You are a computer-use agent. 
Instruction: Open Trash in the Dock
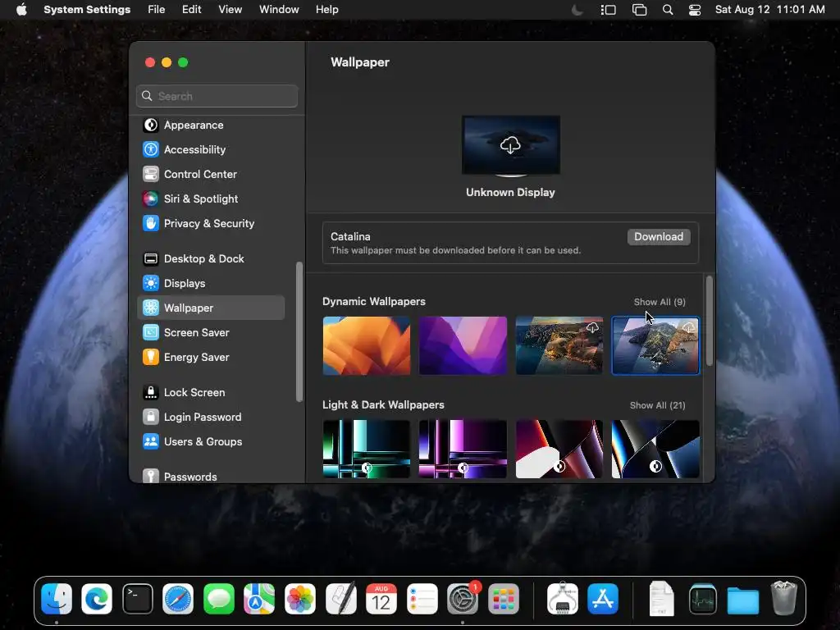pyautogui.click(x=783, y=599)
